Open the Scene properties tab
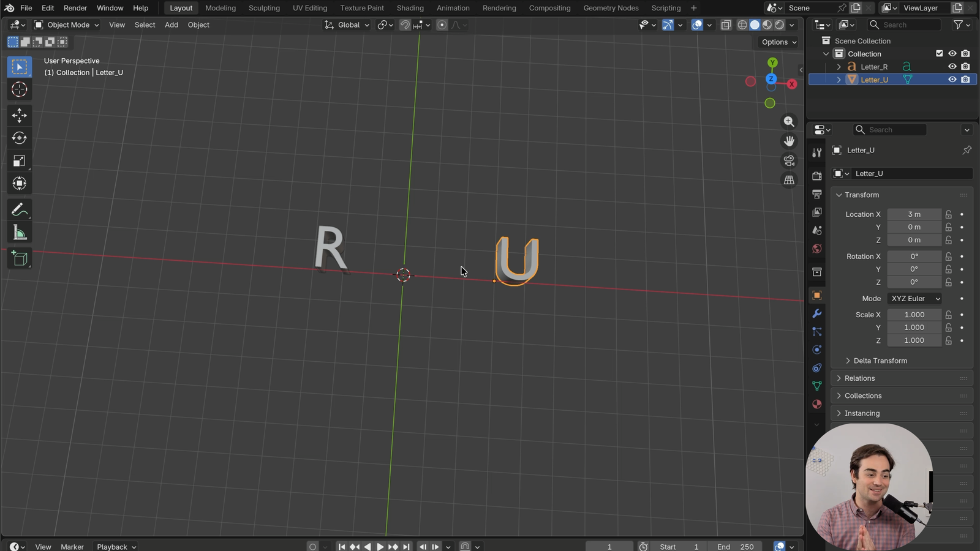 pyautogui.click(x=816, y=231)
